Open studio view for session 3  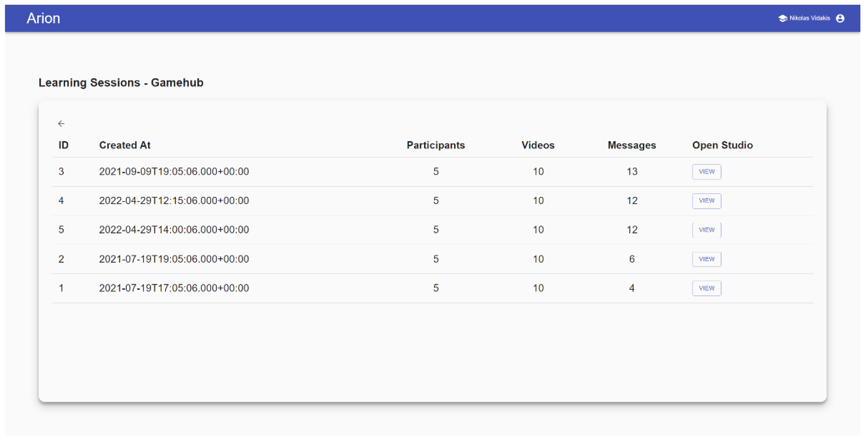pyautogui.click(x=706, y=172)
